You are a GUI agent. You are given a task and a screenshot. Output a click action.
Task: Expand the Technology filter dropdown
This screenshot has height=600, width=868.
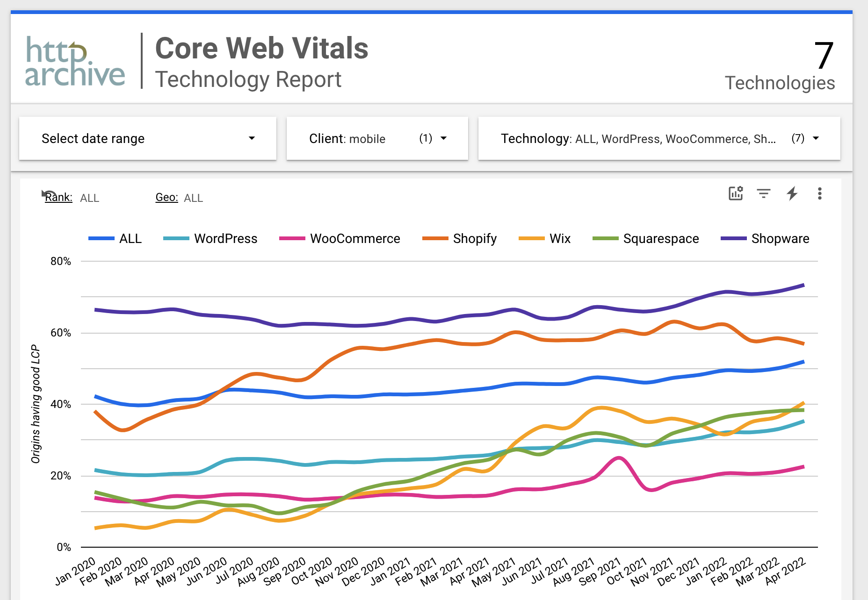[x=659, y=138]
